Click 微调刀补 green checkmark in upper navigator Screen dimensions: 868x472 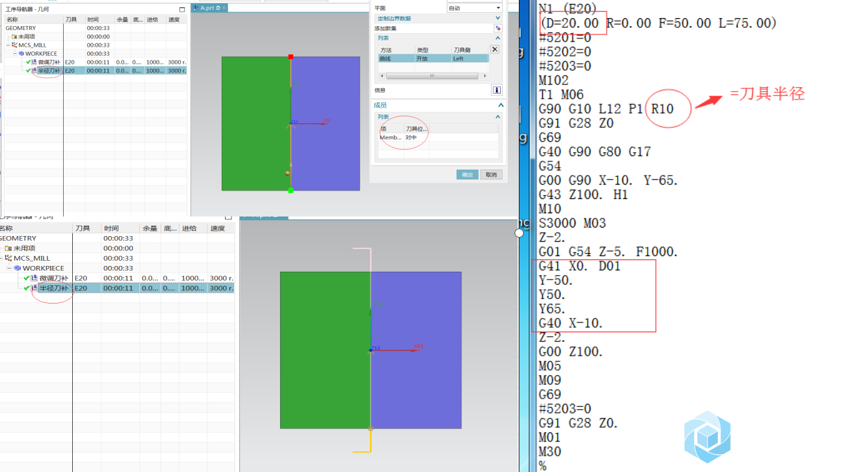coord(29,62)
